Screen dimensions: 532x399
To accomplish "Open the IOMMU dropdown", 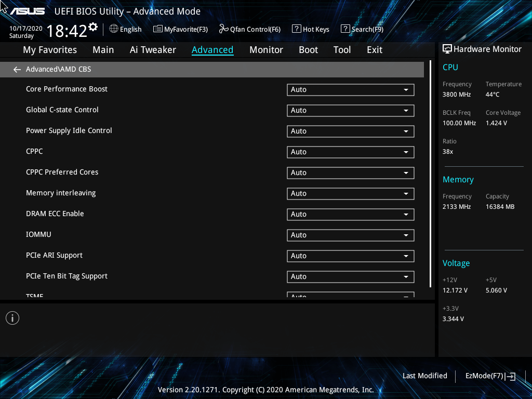I will (x=351, y=235).
